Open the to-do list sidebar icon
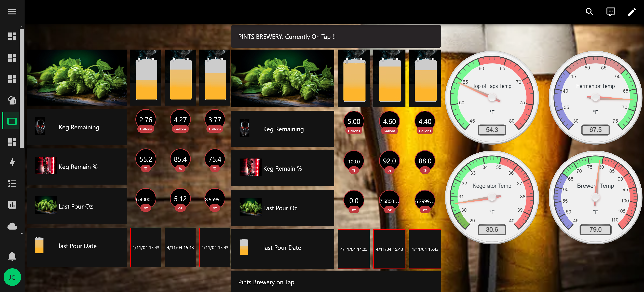644x292 pixels. pyautogui.click(x=12, y=184)
